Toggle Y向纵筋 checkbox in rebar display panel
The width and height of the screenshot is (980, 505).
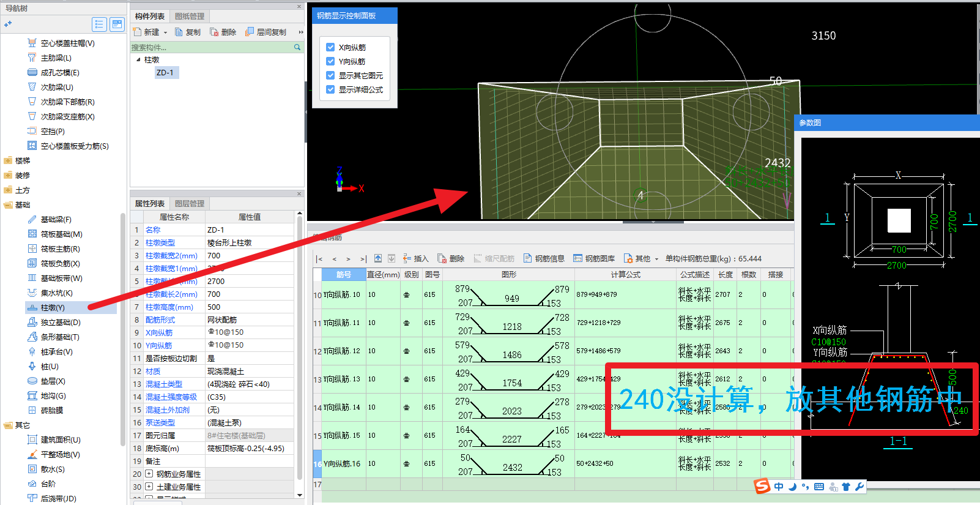coord(330,61)
